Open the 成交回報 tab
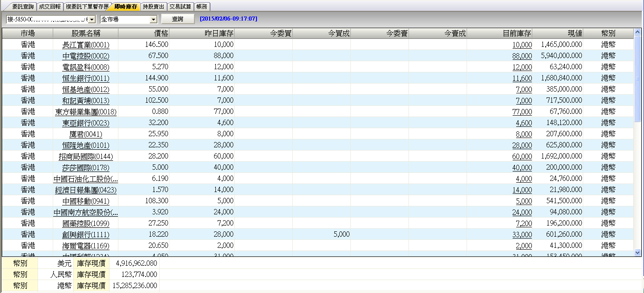Image resolution: width=644 pixels, height=293 pixels. click(50, 7)
